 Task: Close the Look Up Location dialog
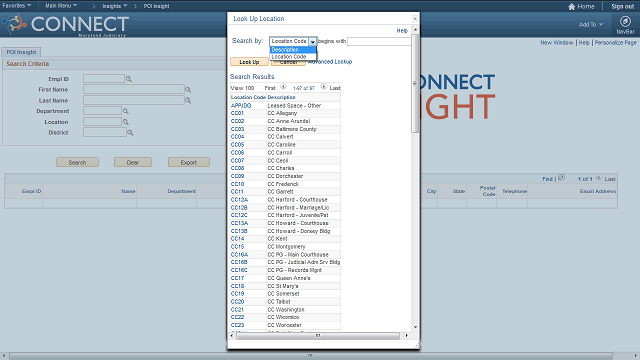pyautogui.click(x=415, y=18)
